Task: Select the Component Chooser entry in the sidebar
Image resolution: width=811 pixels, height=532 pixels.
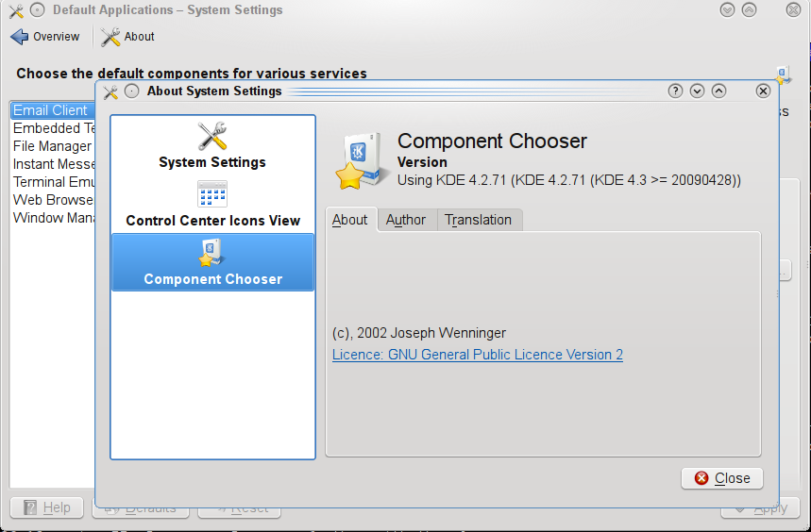Action: point(212,262)
